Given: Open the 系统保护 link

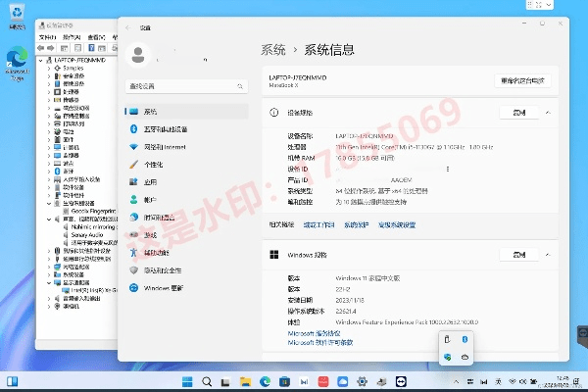Looking at the screenshot, I should (x=357, y=224).
